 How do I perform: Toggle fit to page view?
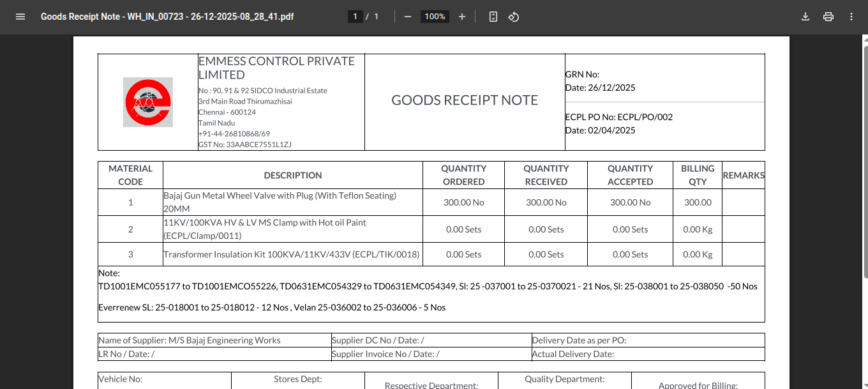(493, 17)
